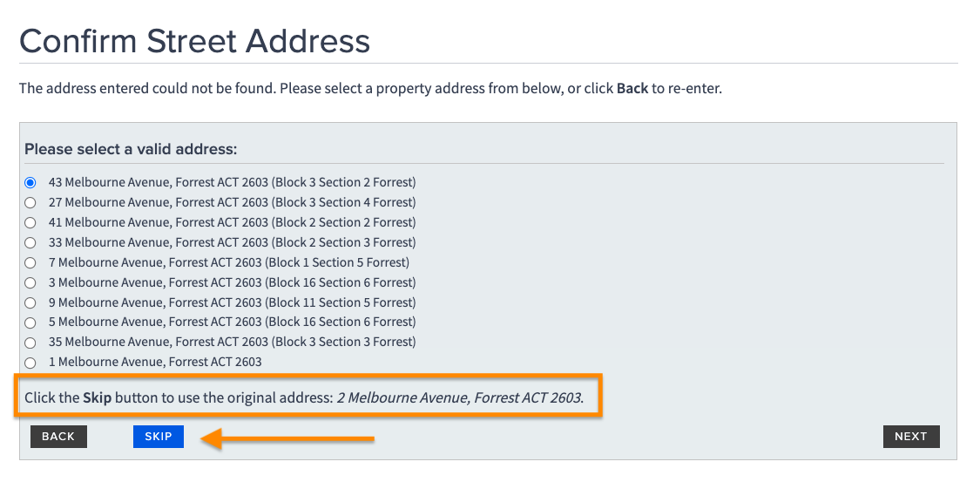The width and height of the screenshot is (980, 482).
Task: Pick the 33 Melbourne Avenue radio option
Action: (x=30, y=243)
